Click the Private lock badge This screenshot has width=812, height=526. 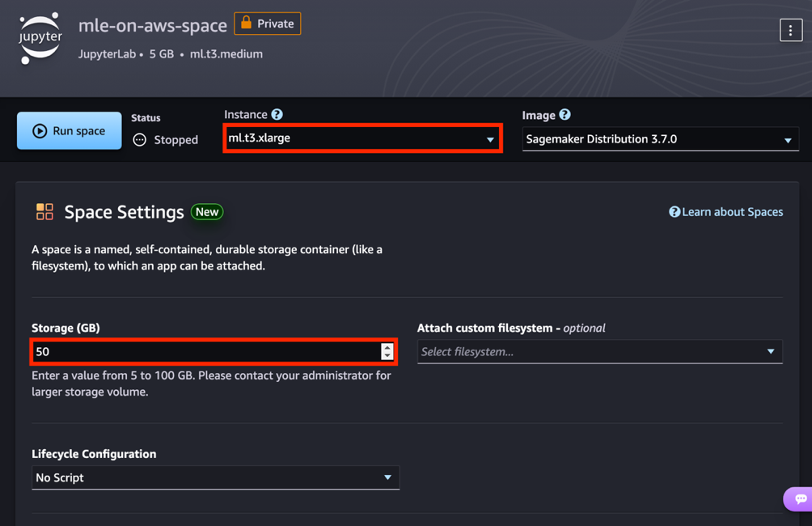pos(267,23)
